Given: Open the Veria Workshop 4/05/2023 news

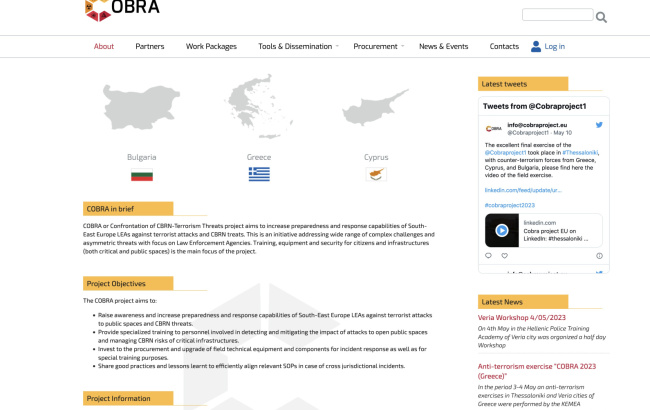Looking at the screenshot, I should tap(521, 318).
